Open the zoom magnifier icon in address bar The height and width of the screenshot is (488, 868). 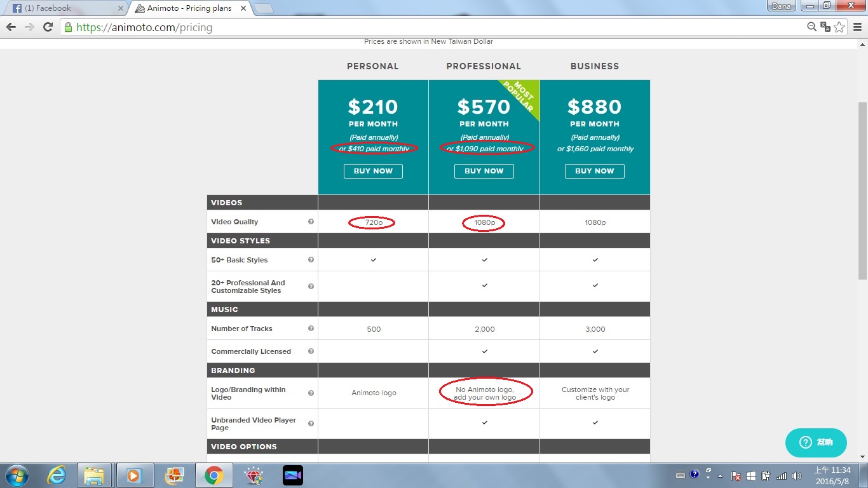[811, 27]
